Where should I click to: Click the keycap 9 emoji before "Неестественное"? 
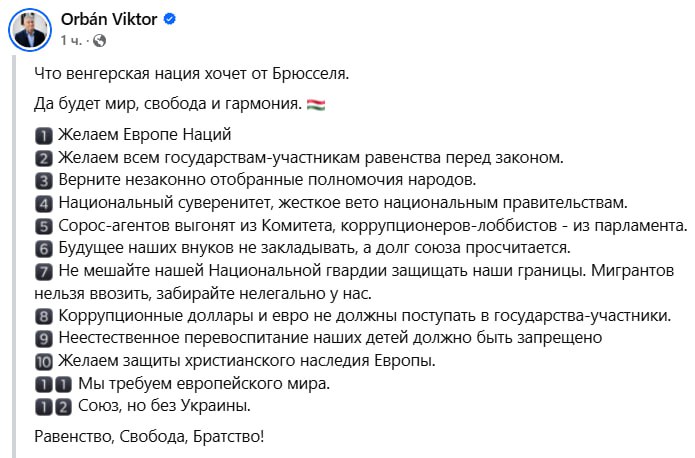[x=43, y=339]
